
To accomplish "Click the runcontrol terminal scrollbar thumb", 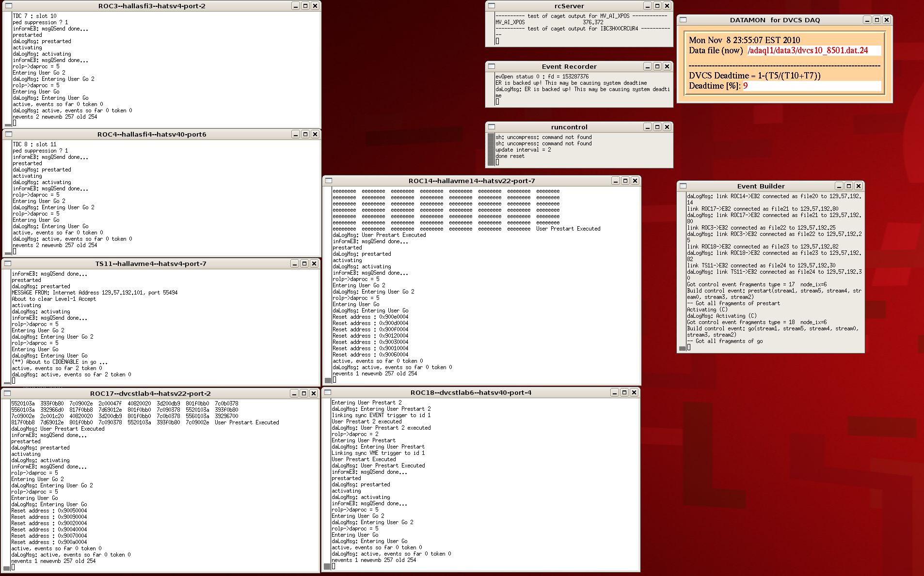I will click(491, 149).
